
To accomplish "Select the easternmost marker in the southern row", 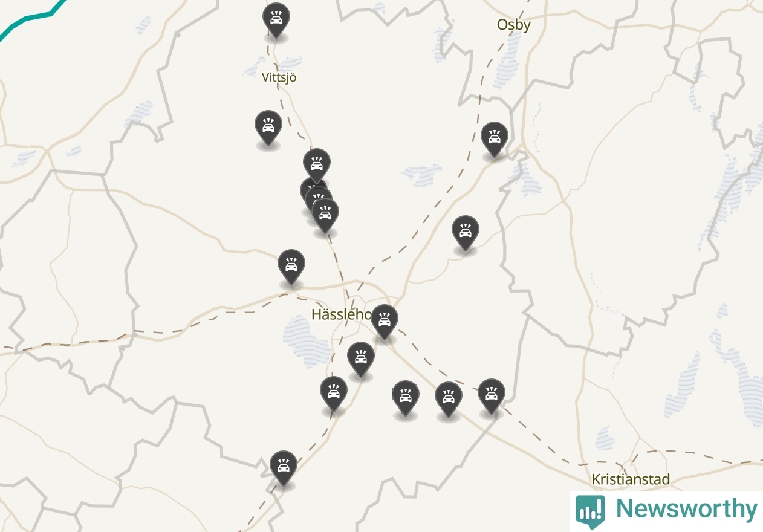I will click(492, 395).
